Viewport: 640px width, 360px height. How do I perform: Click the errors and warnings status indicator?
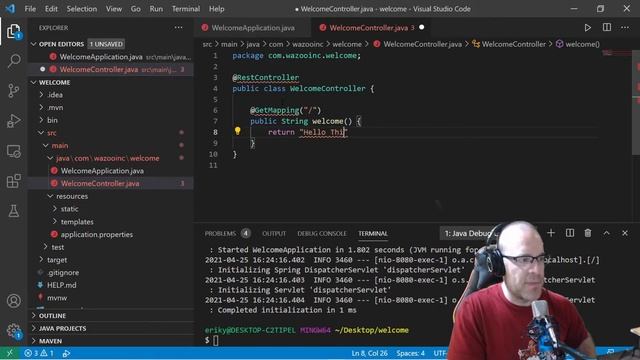click(39, 353)
